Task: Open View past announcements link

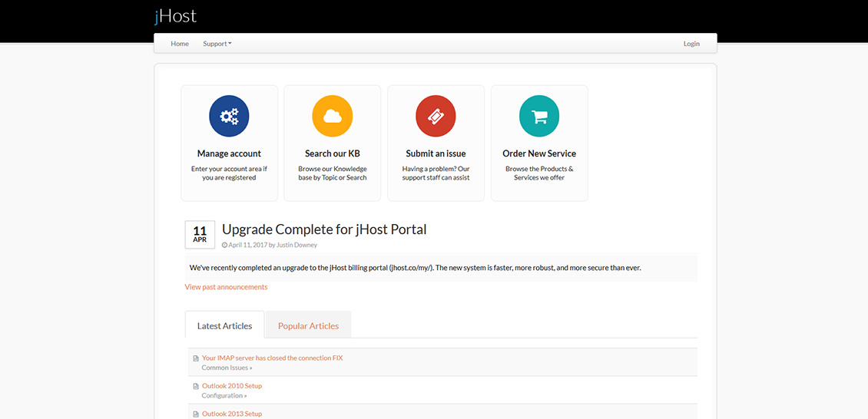Action: 226,287
